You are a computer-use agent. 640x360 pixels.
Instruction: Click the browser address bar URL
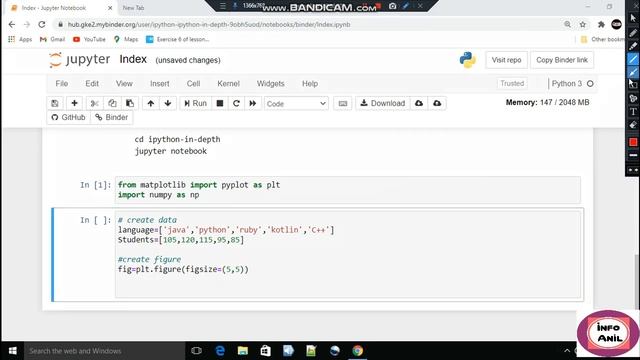coord(209,24)
